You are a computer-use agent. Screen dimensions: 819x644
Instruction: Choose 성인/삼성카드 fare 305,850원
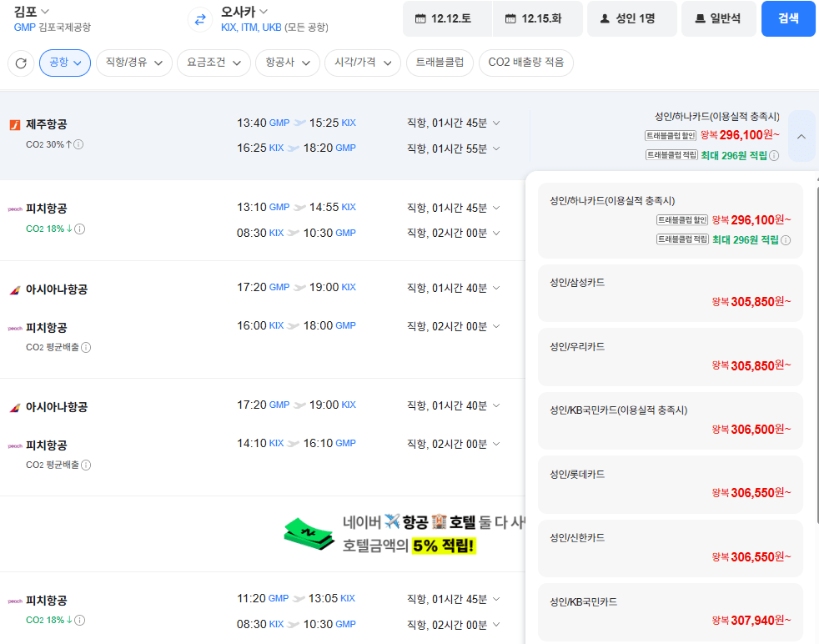(671, 293)
